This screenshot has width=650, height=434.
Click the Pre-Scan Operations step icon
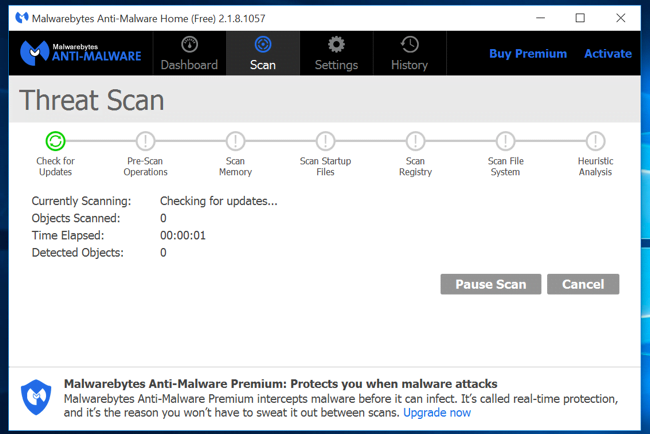[x=146, y=141]
